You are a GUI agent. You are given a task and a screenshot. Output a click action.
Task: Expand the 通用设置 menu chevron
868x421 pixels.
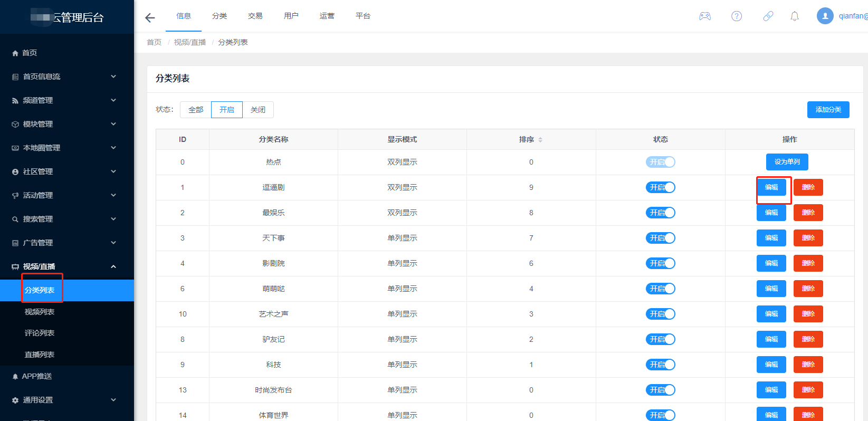(113, 400)
